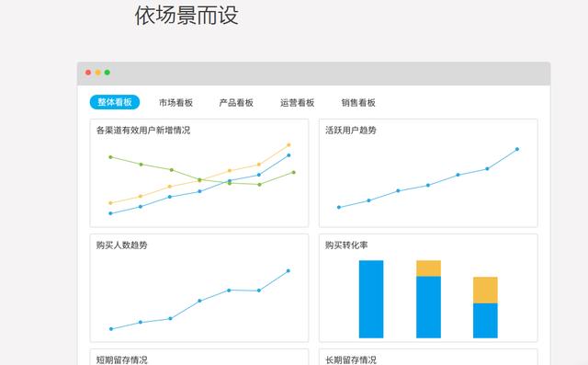
Task: Click the first data point in 购买人数趋势
Action: pos(111,329)
